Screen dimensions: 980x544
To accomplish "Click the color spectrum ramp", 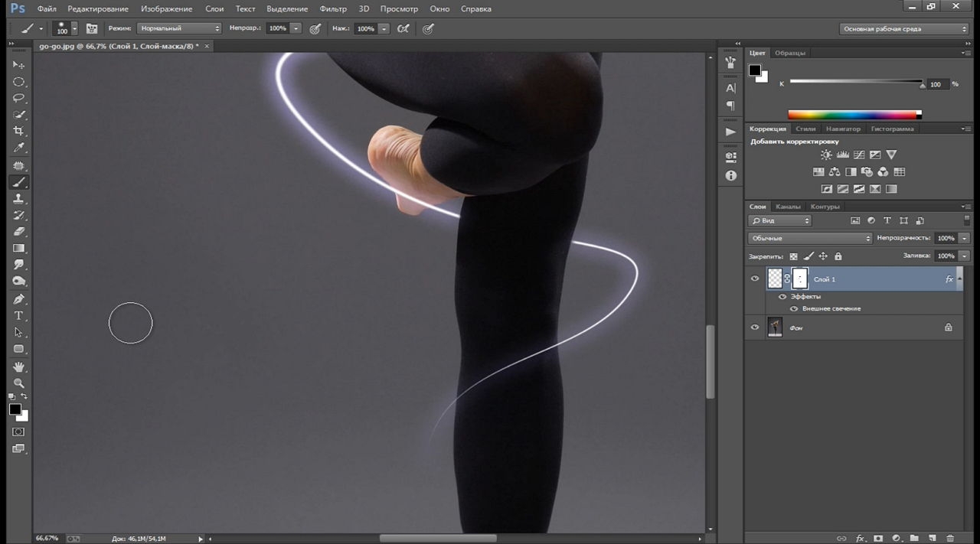I will [854, 115].
